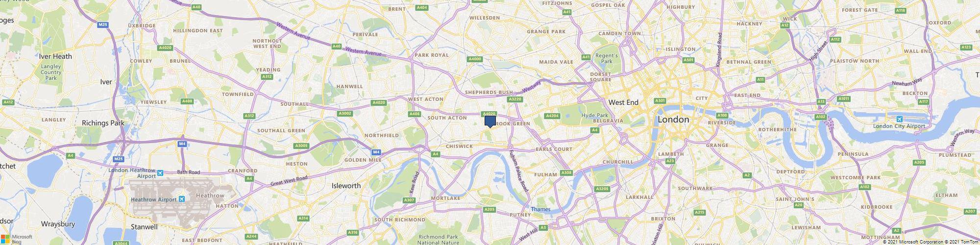Click the A501 road shield near Islington

pyautogui.click(x=688, y=60)
